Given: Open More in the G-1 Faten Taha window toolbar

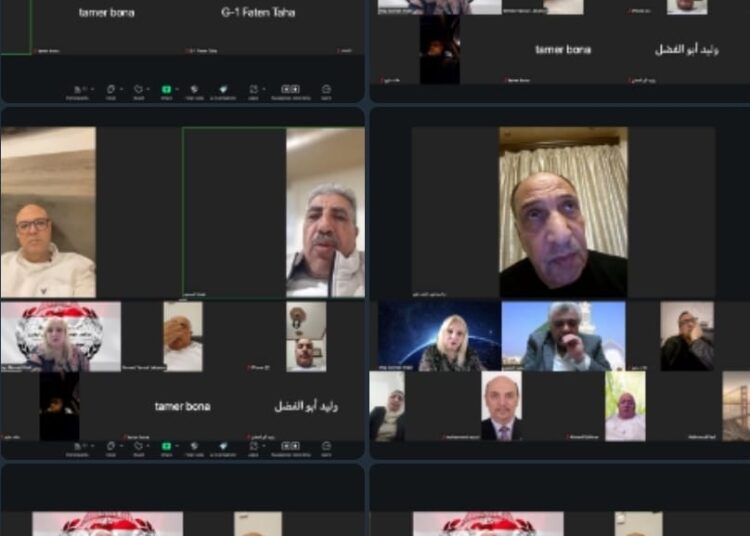Looking at the screenshot, I should (x=326, y=92).
